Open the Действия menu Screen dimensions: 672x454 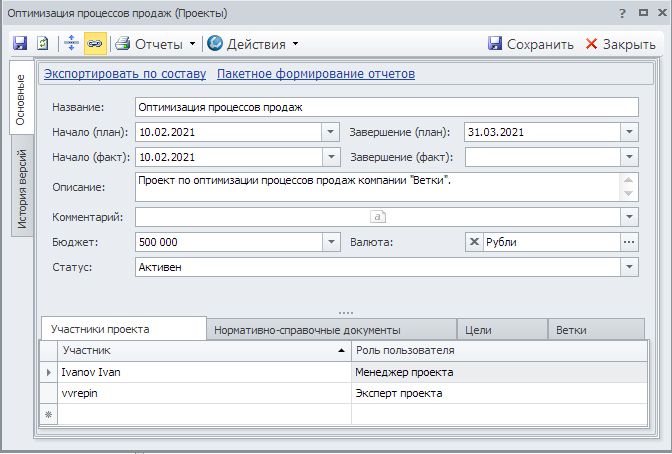coord(253,44)
